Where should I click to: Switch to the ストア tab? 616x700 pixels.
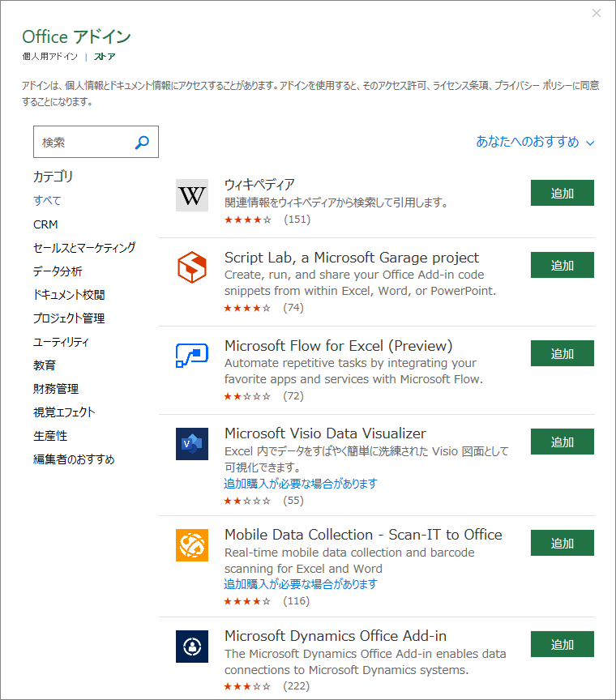pyautogui.click(x=105, y=56)
